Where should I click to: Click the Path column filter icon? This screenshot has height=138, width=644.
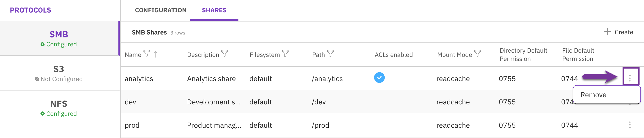coord(330,54)
